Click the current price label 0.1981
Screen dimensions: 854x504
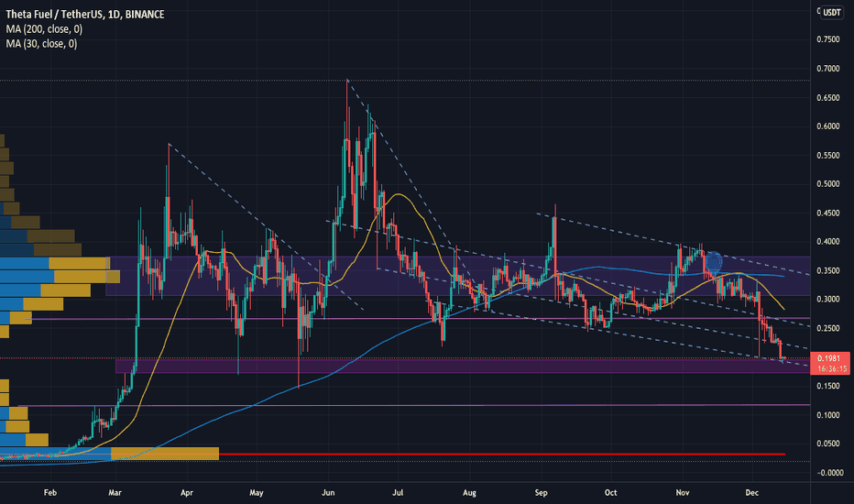(x=829, y=358)
